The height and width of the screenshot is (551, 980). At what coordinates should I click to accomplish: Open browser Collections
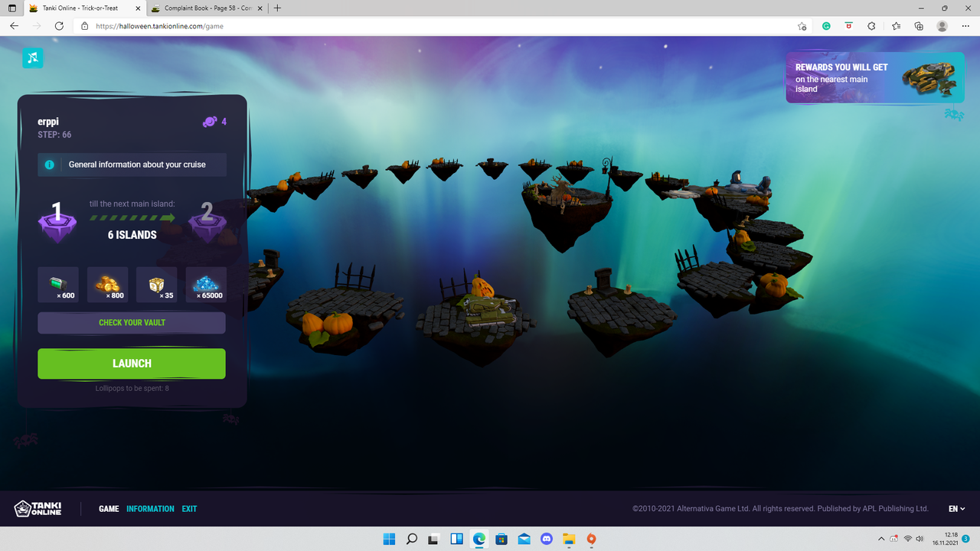coord(919,26)
